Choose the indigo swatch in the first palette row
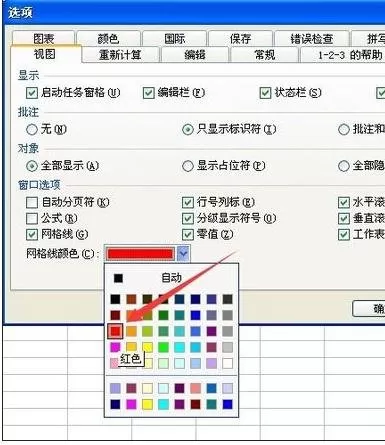This screenshot has width=385, height=445. pyautogui.click(x=211, y=299)
